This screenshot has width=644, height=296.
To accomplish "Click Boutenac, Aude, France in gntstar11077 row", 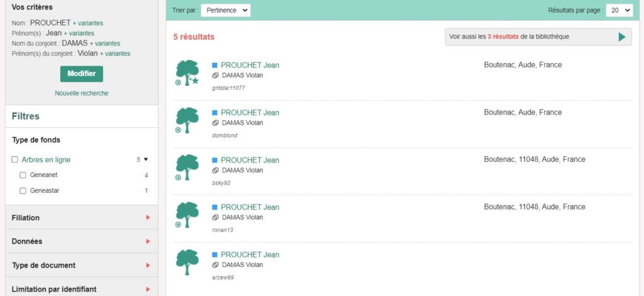I will pos(523,65).
